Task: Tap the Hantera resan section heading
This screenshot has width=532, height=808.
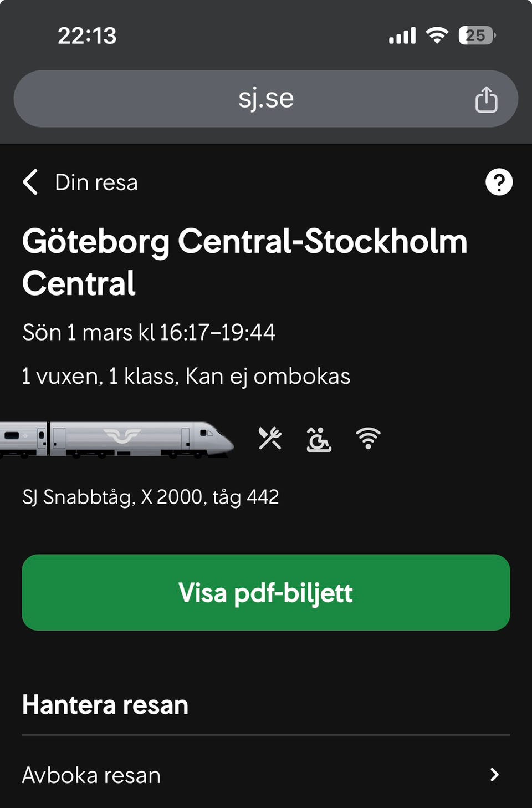Action: (105, 705)
